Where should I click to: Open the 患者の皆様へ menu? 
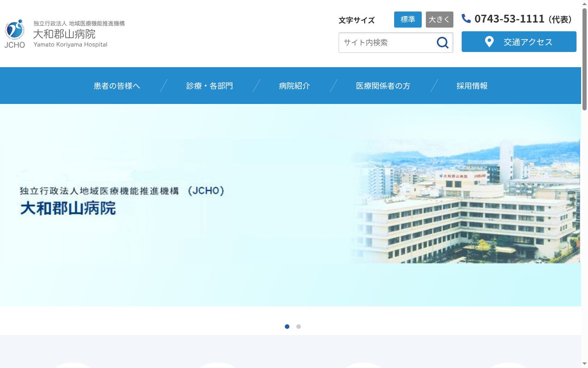coord(117,86)
